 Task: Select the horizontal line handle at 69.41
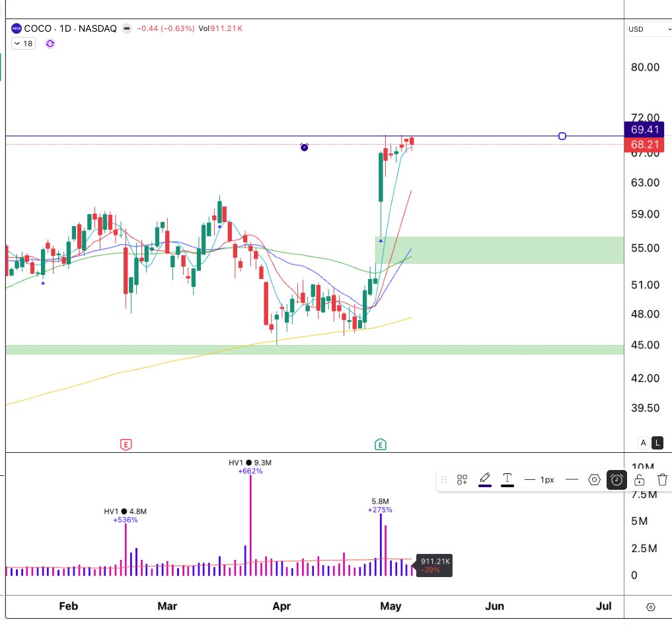[562, 136]
